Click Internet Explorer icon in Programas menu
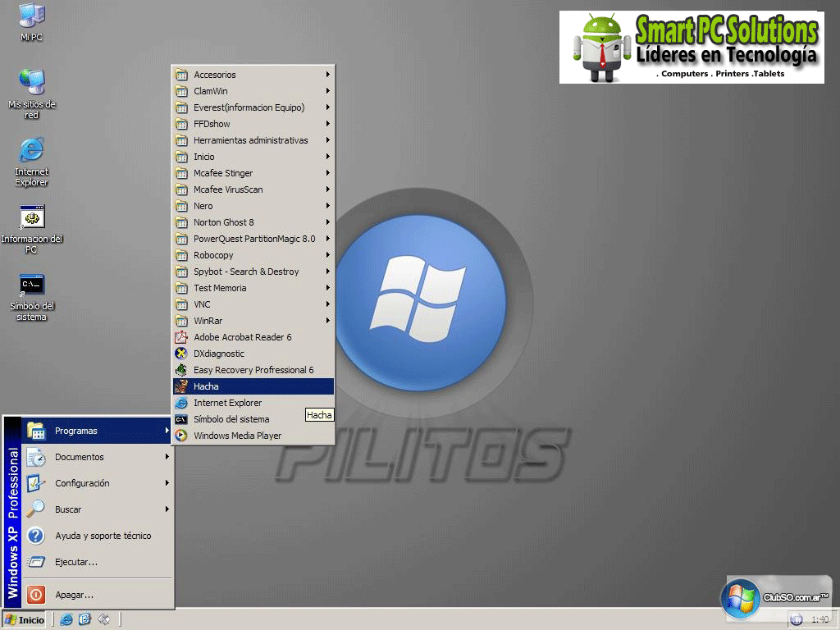Screen dimensions: 840x630 coord(181,403)
